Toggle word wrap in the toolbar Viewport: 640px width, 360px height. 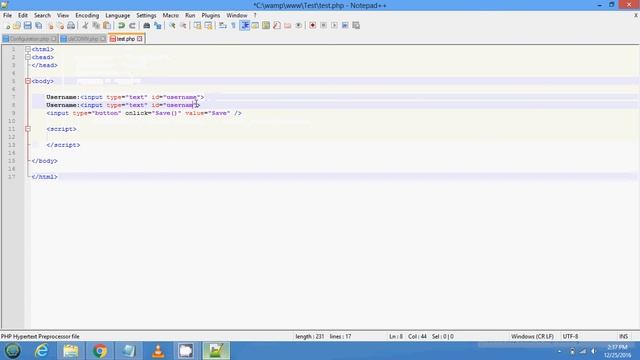[x=222, y=26]
